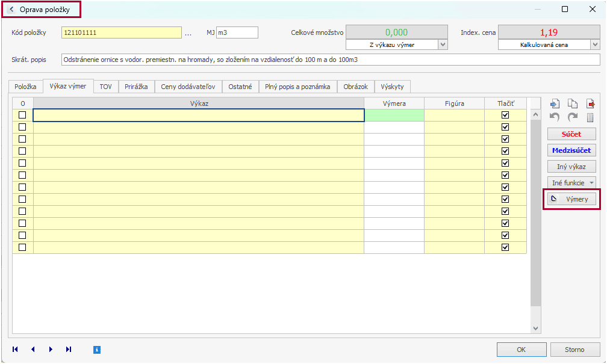Viewport: 607px width, 364px height.
Task: Tick the first row's O checkbox
Action: [x=22, y=115]
